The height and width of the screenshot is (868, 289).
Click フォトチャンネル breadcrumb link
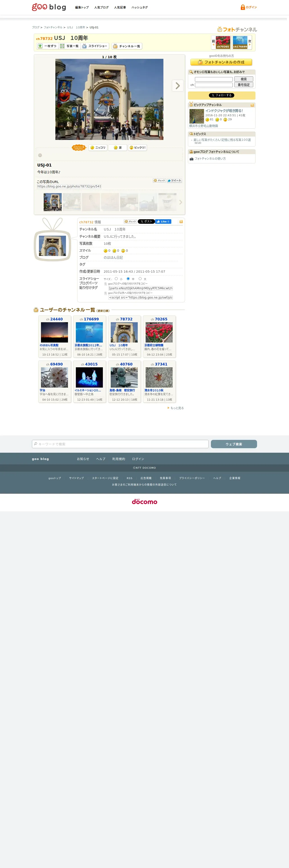click(x=53, y=27)
